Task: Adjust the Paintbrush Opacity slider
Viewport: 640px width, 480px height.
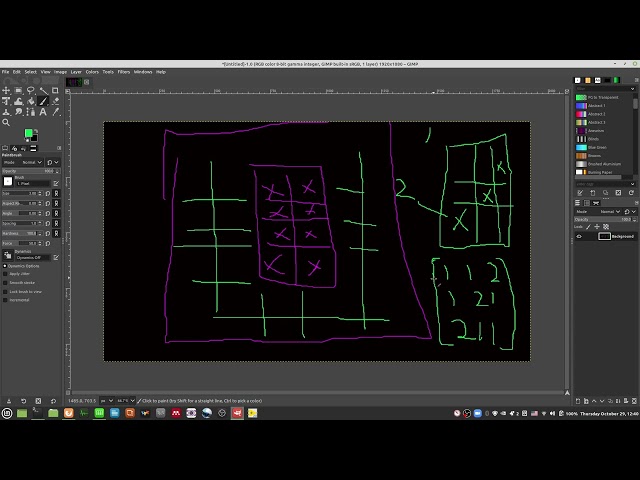Action: 31,171
